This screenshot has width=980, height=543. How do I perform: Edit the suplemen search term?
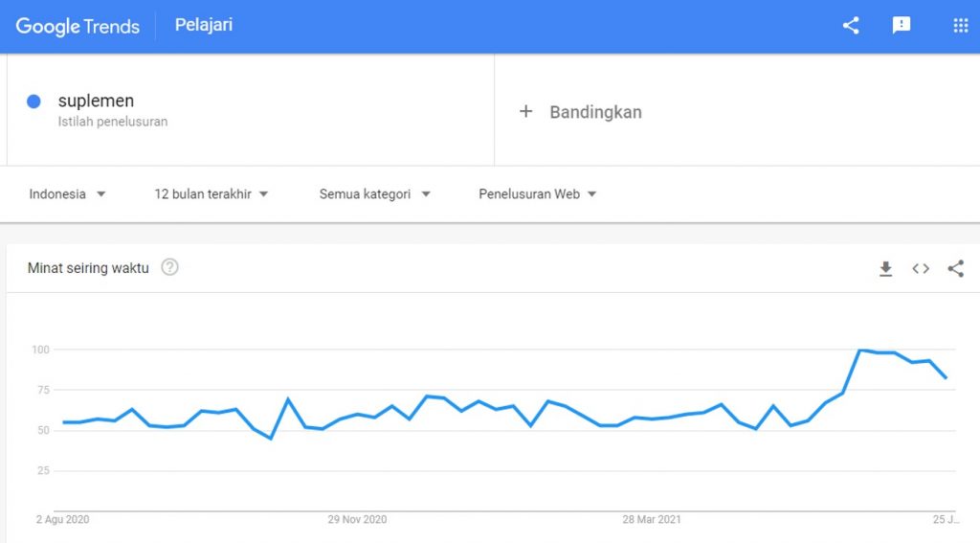tap(96, 102)
